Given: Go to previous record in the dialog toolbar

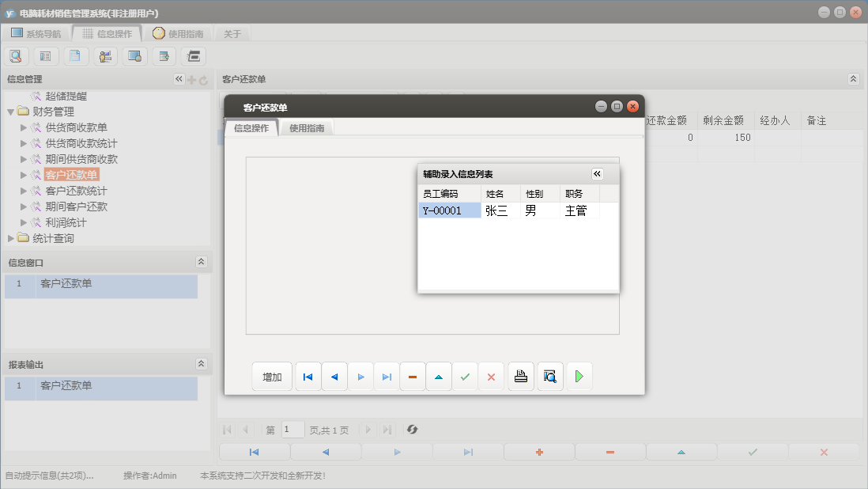Looking at the screenshot, I should coord(334,377).
